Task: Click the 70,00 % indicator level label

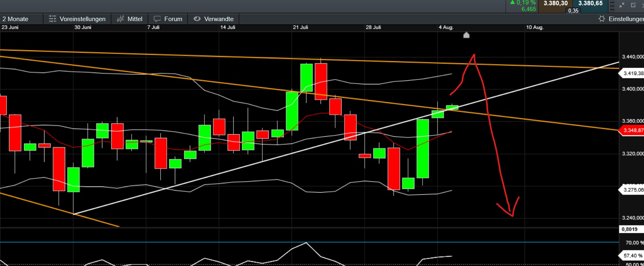Action: pyautogui.click(x=634, y=242)
